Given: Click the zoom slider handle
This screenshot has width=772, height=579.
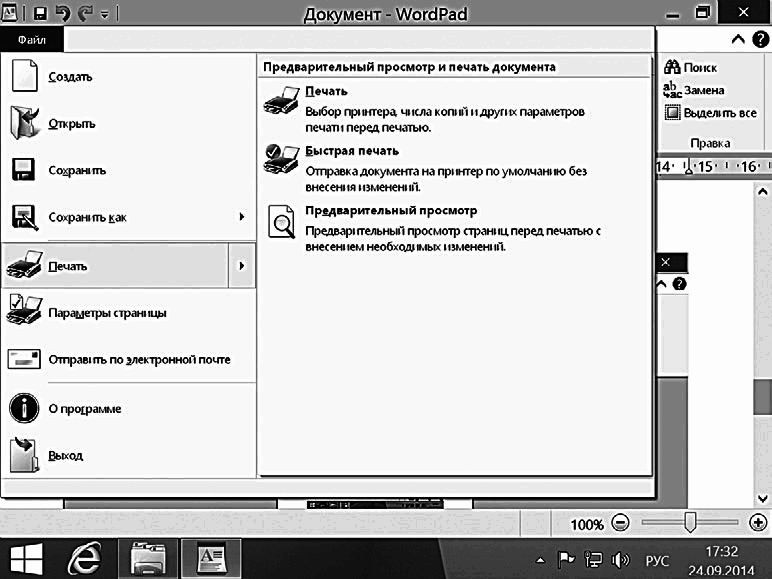Looking at the screenshot, I should pyautogui.click(x=690, y=522).
